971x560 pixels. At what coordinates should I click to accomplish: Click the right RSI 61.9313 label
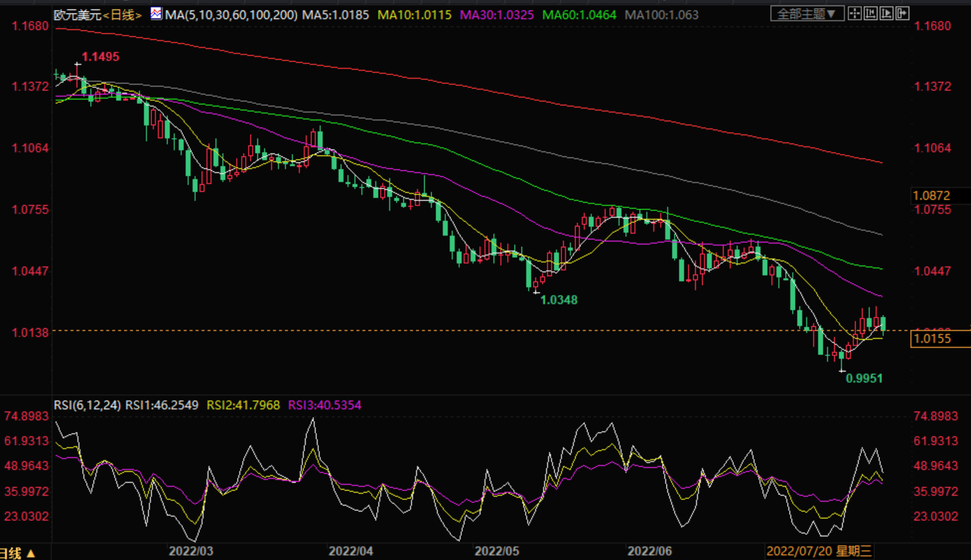(936, 441)
